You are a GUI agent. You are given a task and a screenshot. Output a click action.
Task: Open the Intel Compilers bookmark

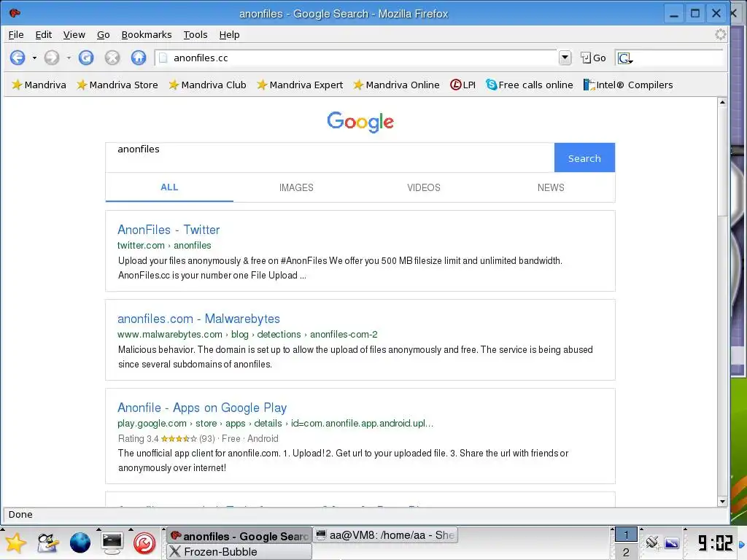pos(628,85)
